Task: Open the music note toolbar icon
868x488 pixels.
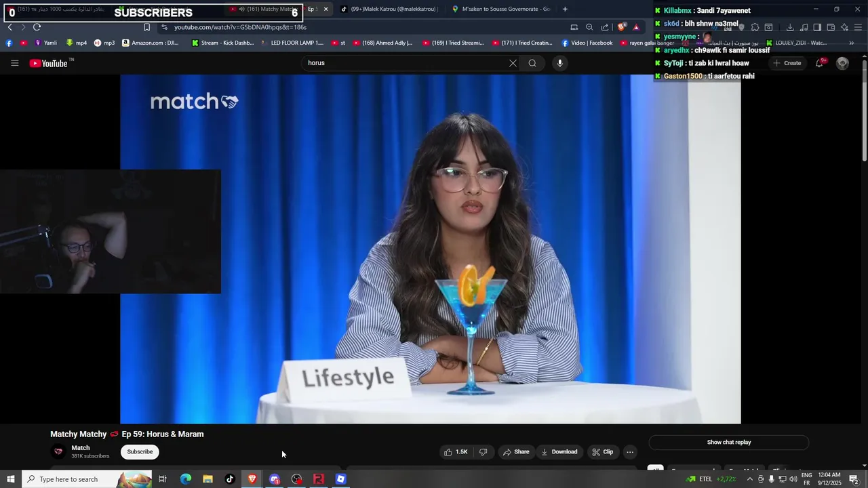Action: [804, 27]
